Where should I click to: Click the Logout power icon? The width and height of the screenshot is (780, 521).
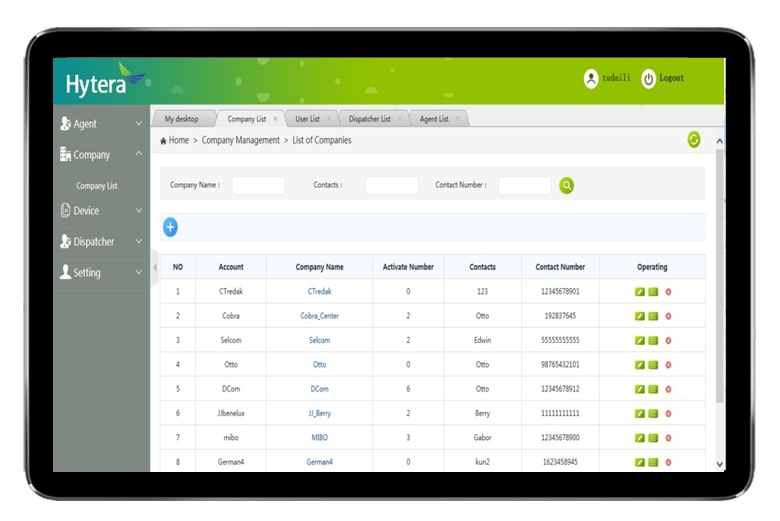pos(649,79)
